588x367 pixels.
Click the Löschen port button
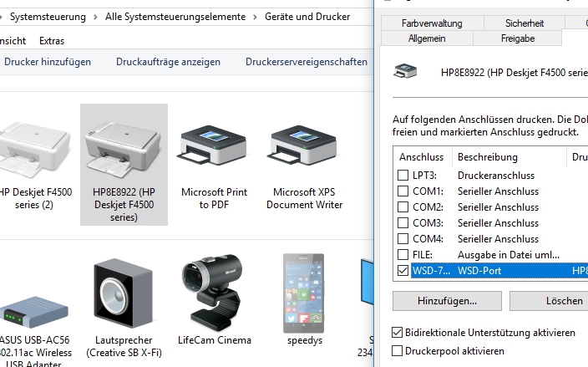pos(549,301)
